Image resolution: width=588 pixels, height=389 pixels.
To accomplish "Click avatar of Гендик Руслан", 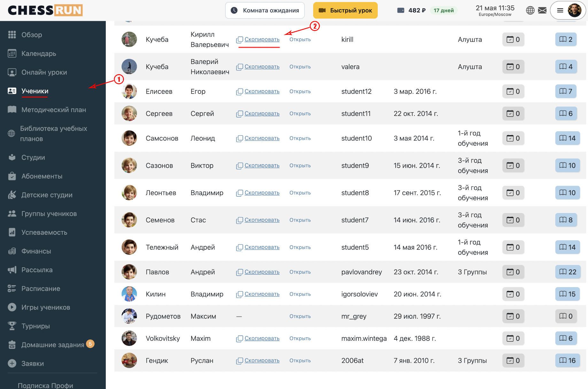I will [x=129, y=360].
